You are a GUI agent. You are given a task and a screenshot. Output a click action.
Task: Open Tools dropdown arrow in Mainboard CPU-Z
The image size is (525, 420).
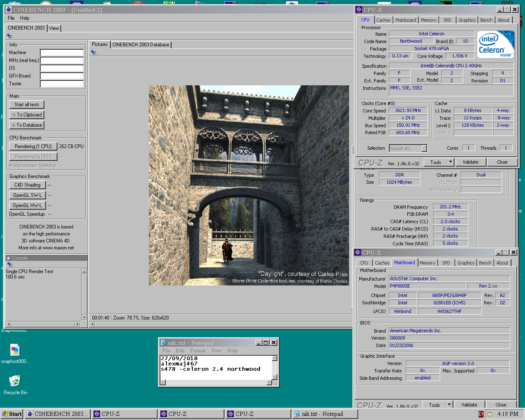click(449, 405)
